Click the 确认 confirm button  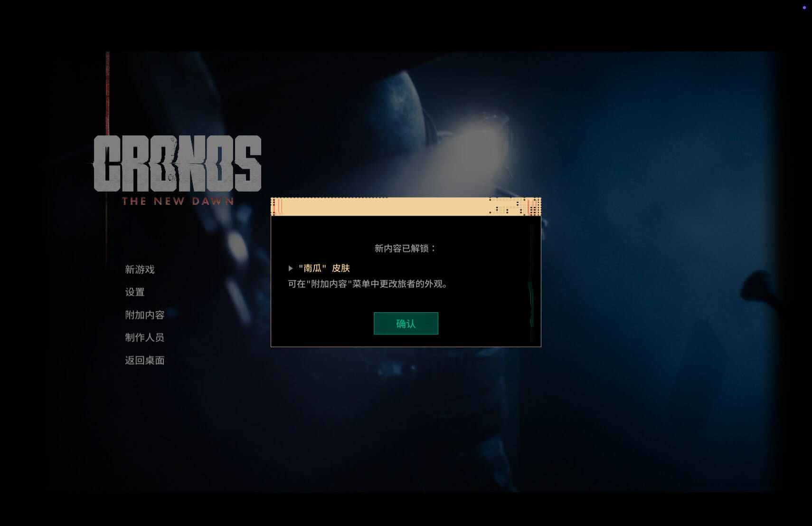tap(406, 324)
